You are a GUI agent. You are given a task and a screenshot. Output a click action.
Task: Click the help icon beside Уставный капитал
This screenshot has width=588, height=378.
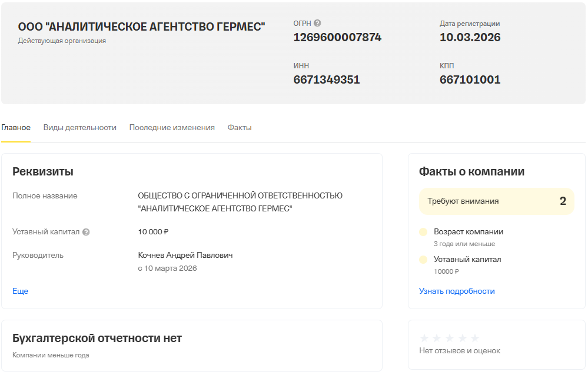click(x=86, y=232)
